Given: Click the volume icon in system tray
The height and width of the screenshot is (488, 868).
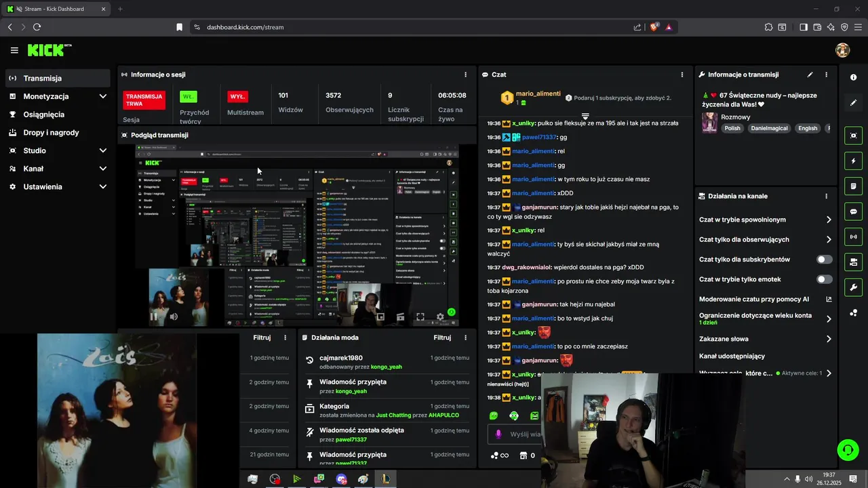Looking at the screenshot, I should [808, 479].
